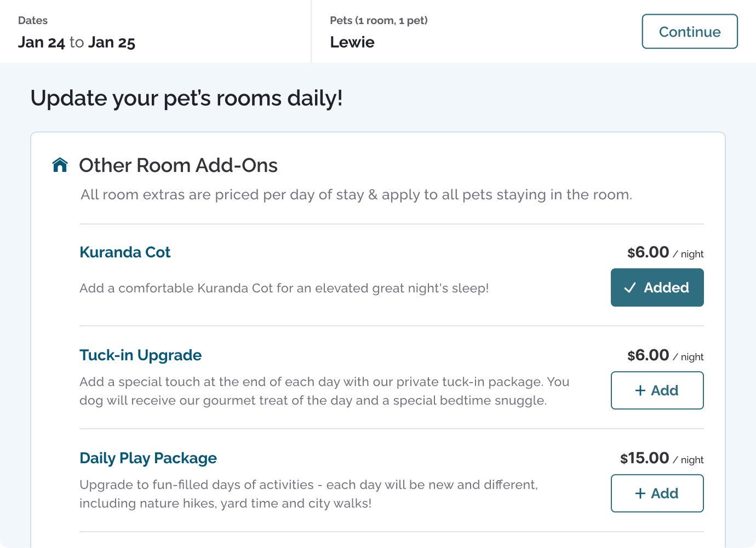Click the Update your pet's rooms daily heading
756x548 pixels.
186,98
